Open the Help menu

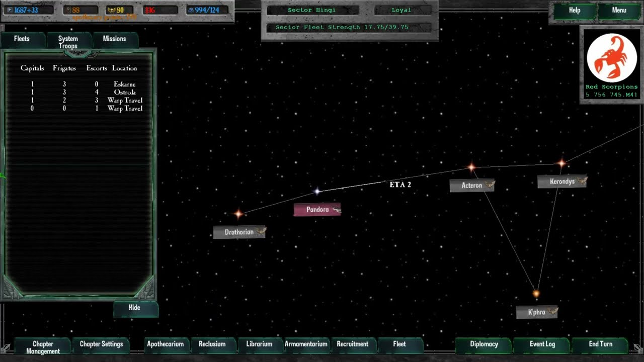click(x=575, y=11)
